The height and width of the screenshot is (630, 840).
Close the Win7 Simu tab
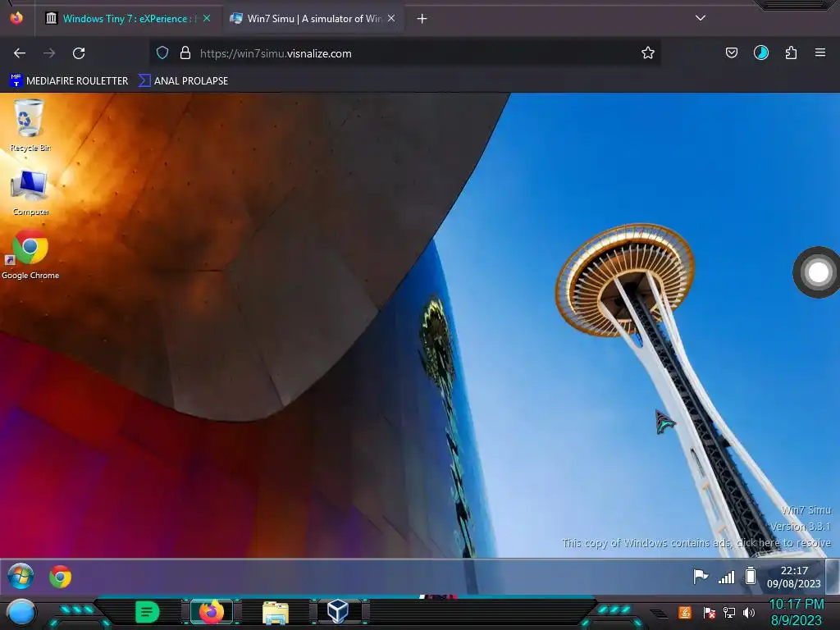click(x=391, y=18)
